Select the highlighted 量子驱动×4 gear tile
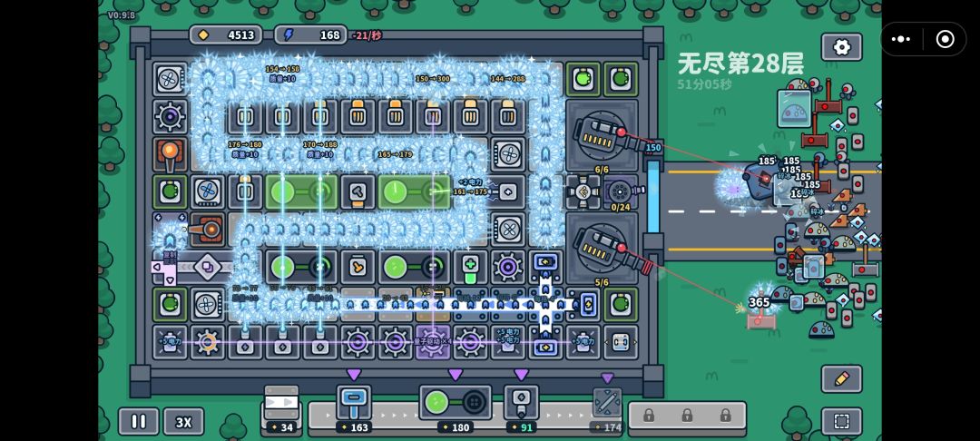Image resolution: width=980 pixels, height=441 pixels. (x=433, y=342)
